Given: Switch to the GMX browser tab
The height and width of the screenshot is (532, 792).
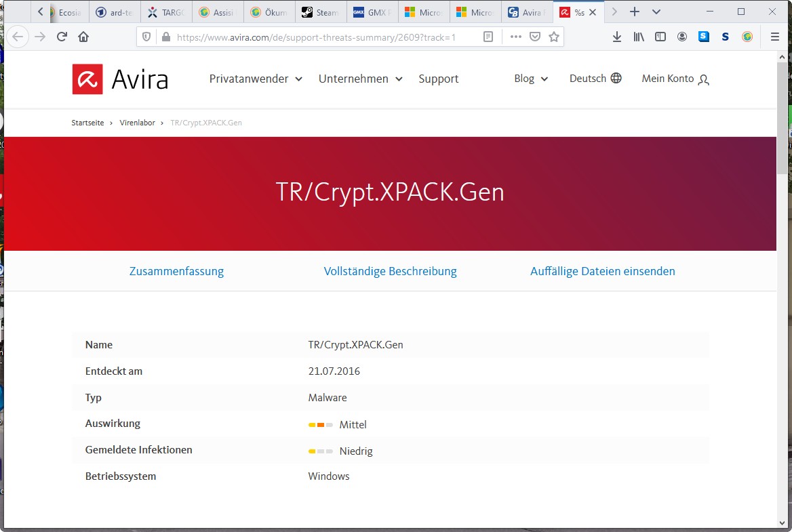Looking at the screenshot, I should pos(371,12).
